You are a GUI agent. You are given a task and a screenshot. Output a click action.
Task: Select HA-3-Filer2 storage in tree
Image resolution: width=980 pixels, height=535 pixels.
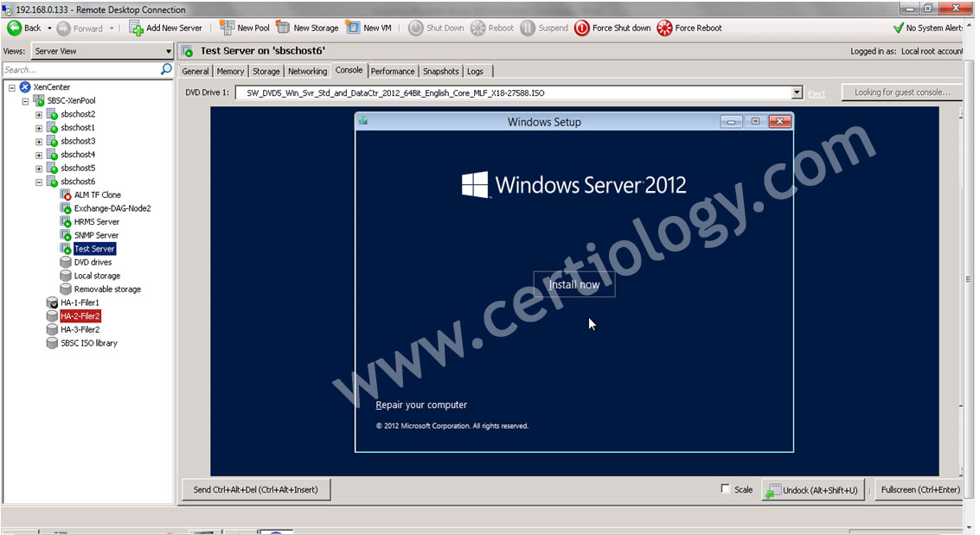click(x=80, y=329)
